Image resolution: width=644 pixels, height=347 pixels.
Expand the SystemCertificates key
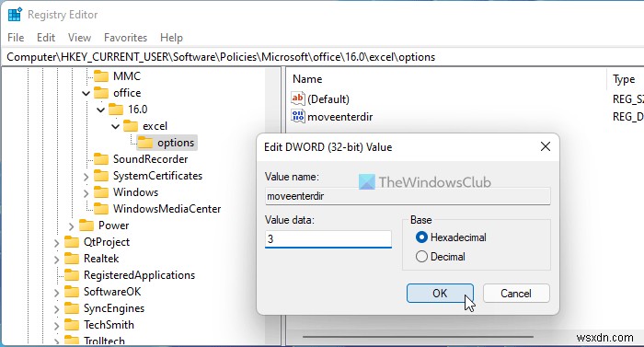pyautogui.click(x=86, y=177)
